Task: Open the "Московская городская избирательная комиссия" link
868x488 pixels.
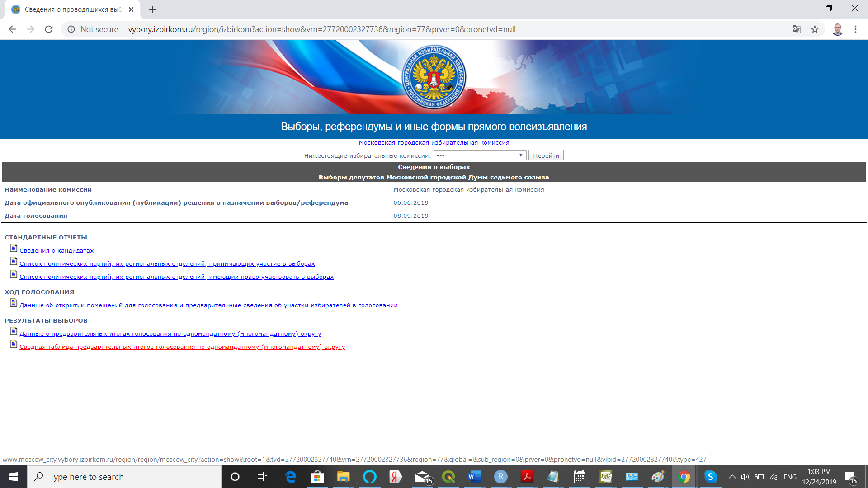Action: click(x=434, y=143)
